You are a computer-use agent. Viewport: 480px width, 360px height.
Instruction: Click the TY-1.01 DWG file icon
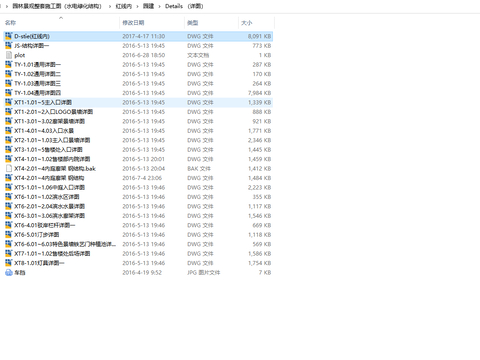[x=9, y=64]
